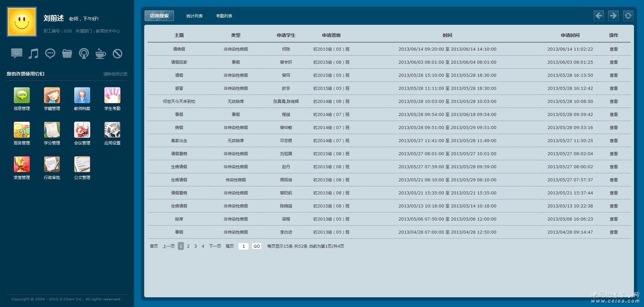Click the music note icon

point(33,54)
